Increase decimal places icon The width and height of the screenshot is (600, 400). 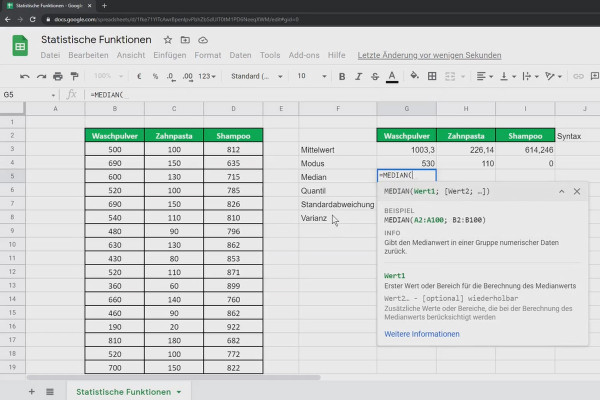point(188,77)
